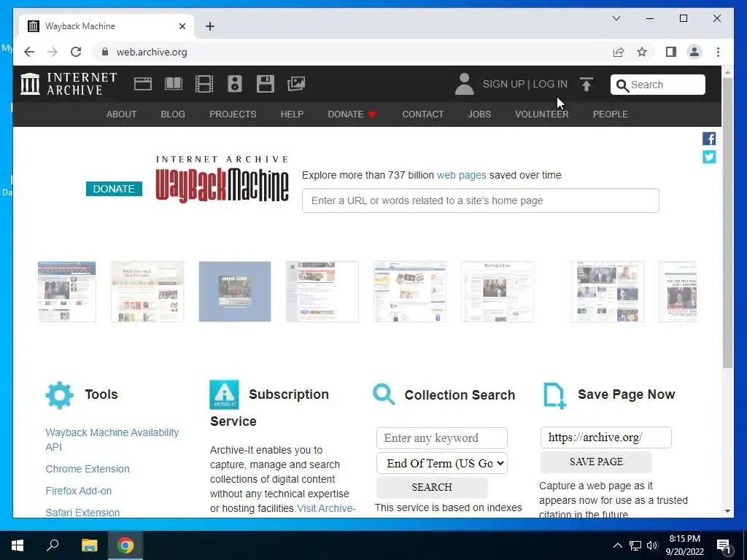Screen dimensions: 747x560
Task: Open notification center in system tray
Action: (724, 545)
